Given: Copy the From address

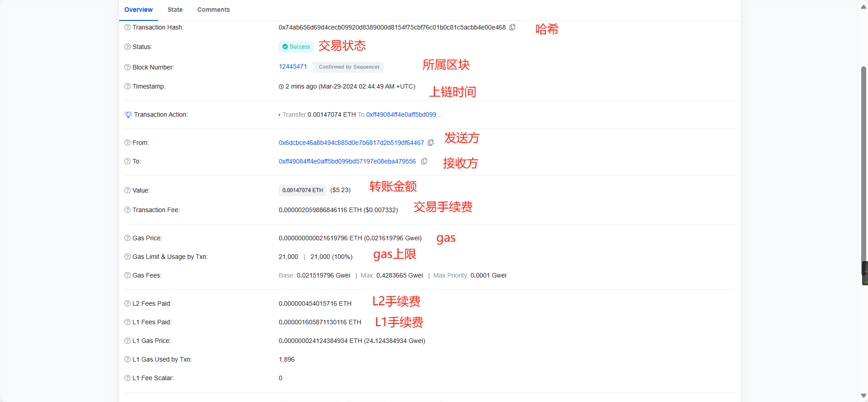Looking at the screenshot, I should (x=431, y=143).
